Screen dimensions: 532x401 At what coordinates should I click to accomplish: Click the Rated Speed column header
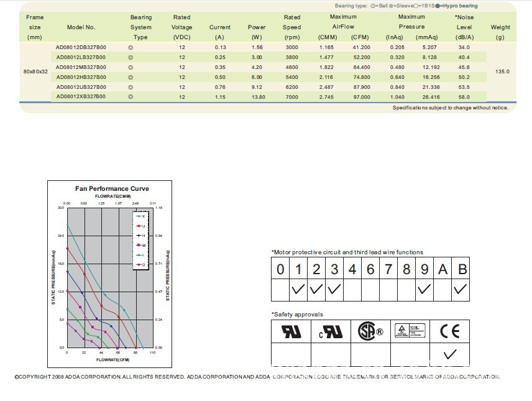pyautogui.click(x=292, y=27)
